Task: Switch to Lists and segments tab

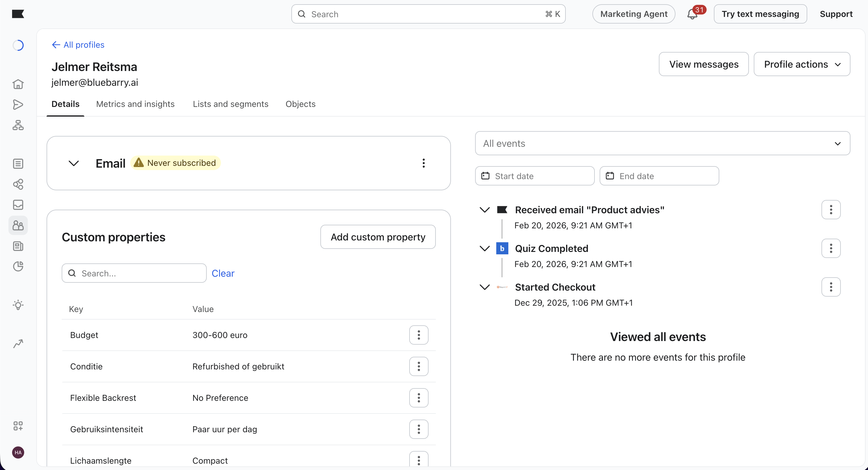Action: (x=231, y=104)
